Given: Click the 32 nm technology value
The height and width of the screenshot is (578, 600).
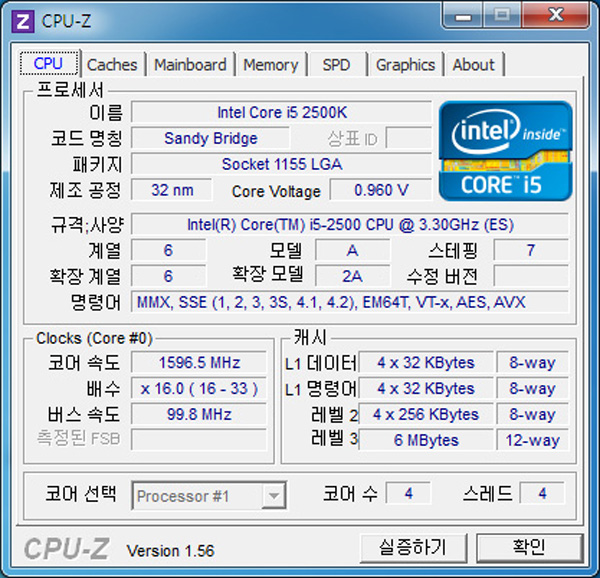Looking at the screenshot, I should pos(172,190).
